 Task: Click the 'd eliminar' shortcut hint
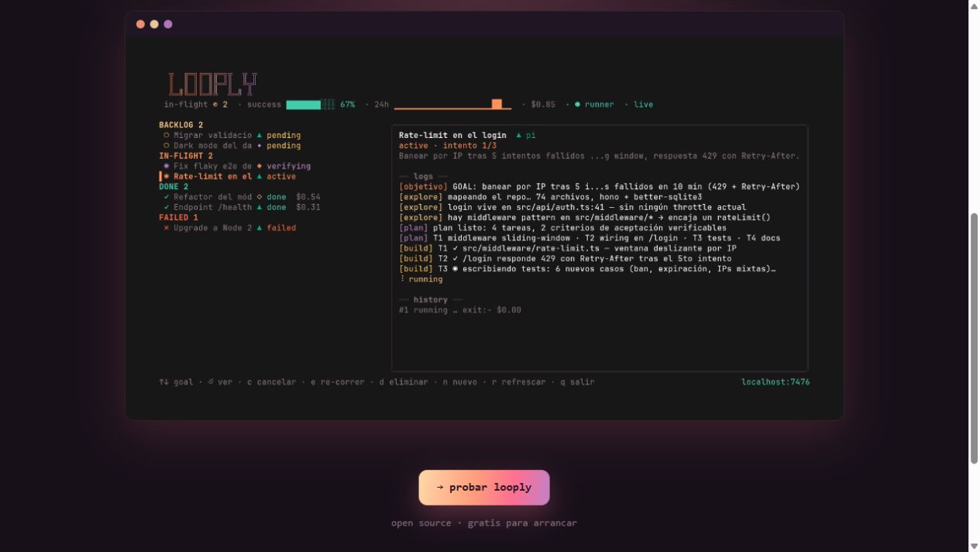(404, 382)
